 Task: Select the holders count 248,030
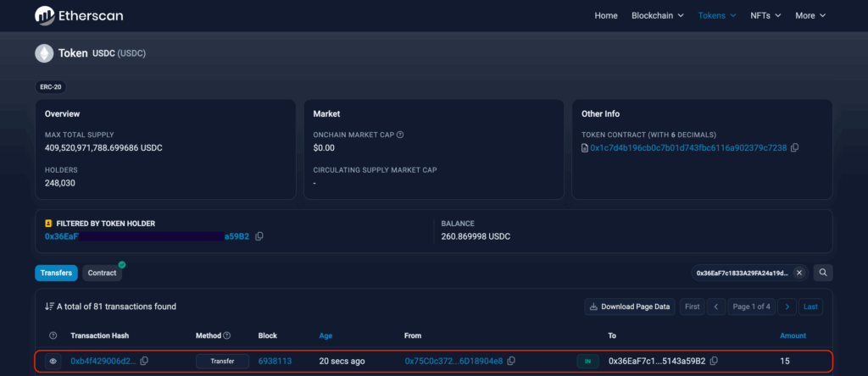click(x=60, y=183)
